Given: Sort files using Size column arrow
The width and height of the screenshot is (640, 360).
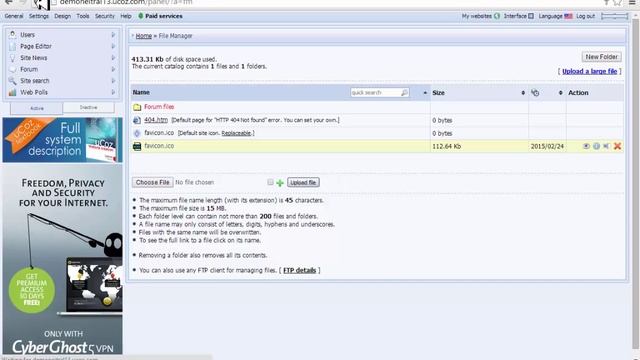Looking at the screenshot, I should 523,93.
